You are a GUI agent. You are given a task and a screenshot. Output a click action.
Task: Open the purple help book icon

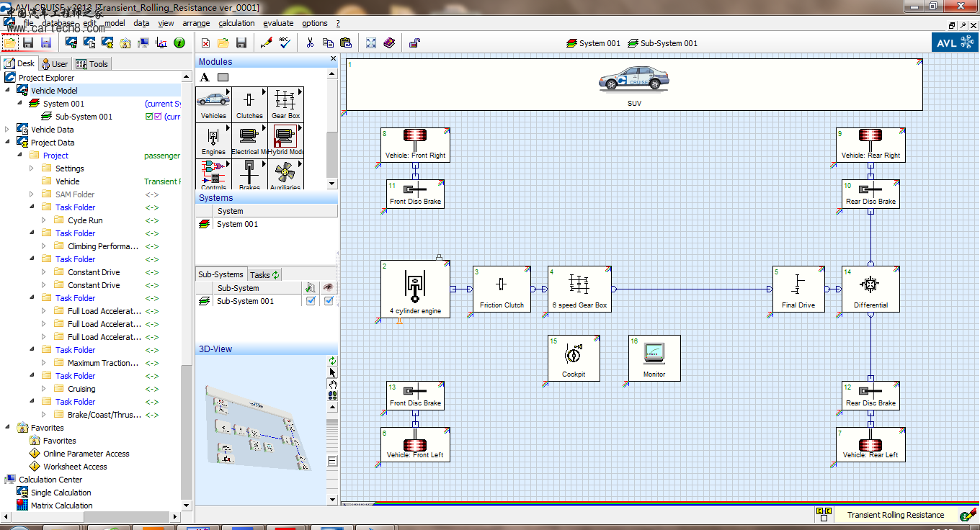[389, 43]
